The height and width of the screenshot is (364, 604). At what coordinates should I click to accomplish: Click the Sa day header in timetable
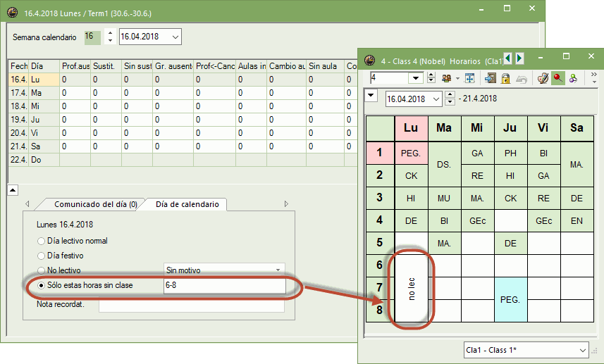coord(577,128)
